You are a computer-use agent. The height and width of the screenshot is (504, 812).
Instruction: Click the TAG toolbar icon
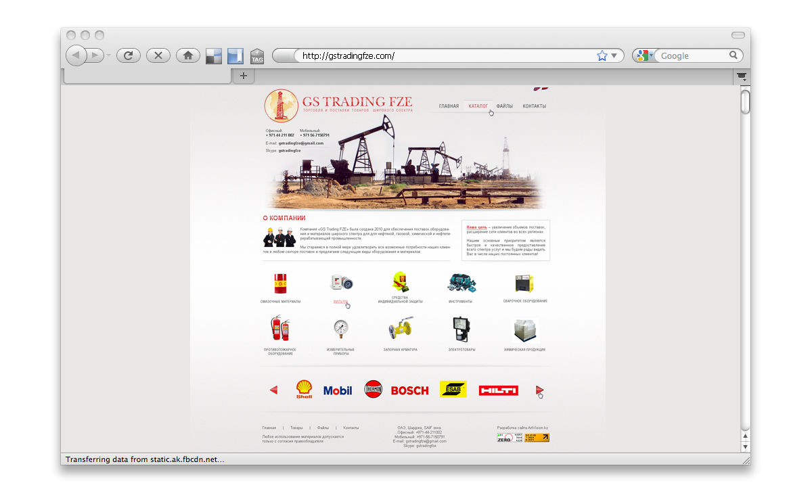(257, 56)
